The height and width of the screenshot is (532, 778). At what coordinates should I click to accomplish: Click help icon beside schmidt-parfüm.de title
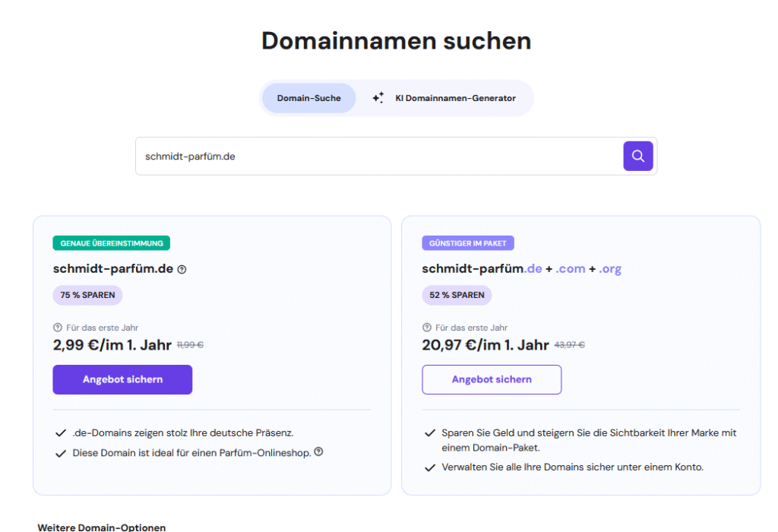[x=182, y=269]
